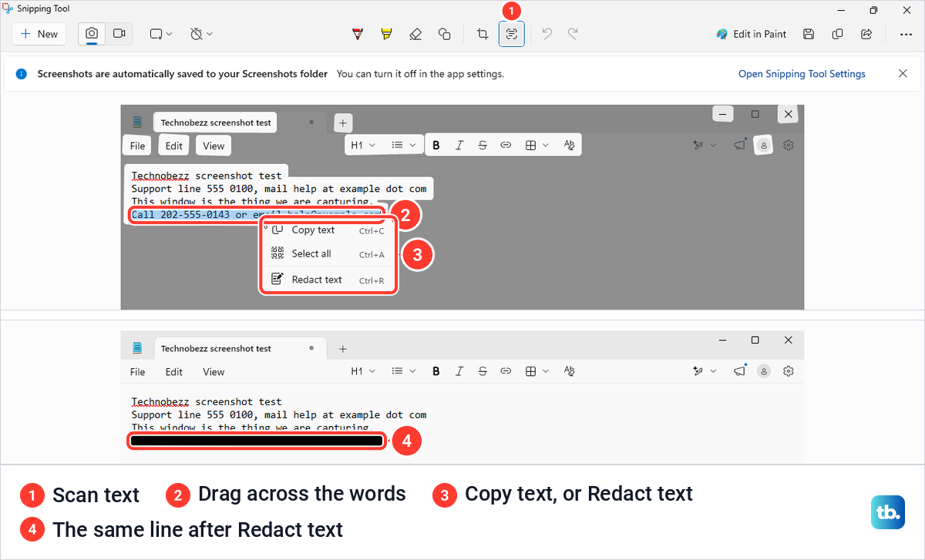Screen dimensions: 925x560
Task: Activate the Text actions scan icon
Action: 512,34
